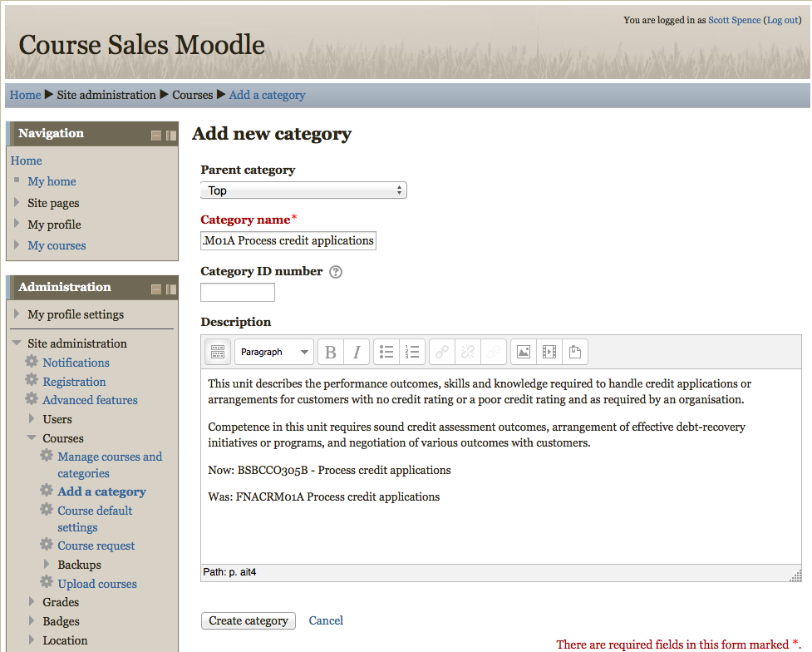Apply bold formatting in description editor
Image resolution: width=812 pixels, height=652 pixels.
(331, 352)
